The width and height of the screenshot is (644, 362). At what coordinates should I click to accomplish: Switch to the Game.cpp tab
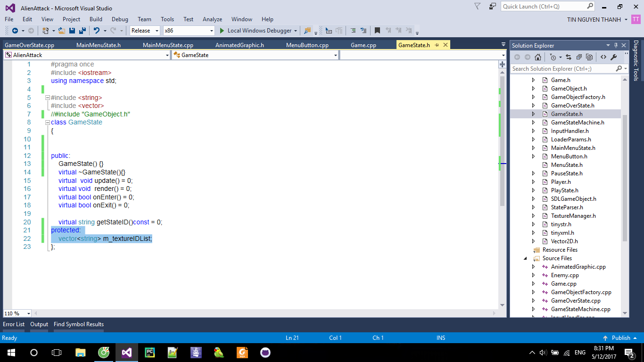(x=363, y=45)
